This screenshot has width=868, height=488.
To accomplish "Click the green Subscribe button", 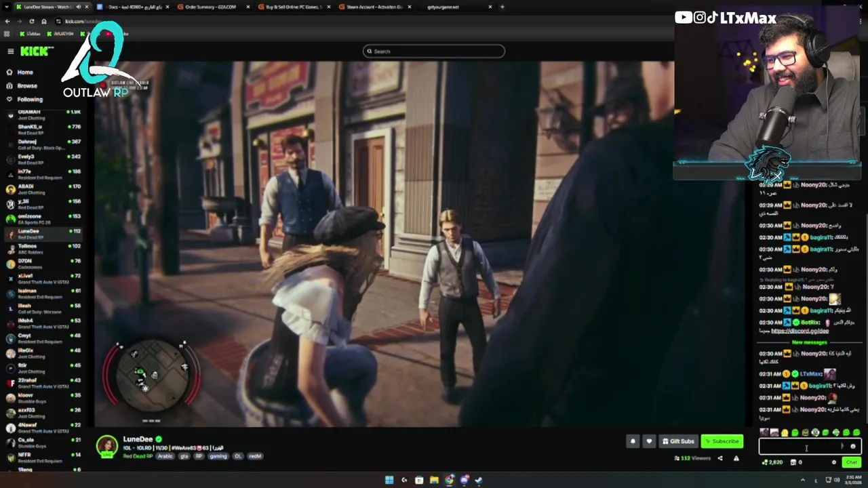I will (x=722, y=441).
